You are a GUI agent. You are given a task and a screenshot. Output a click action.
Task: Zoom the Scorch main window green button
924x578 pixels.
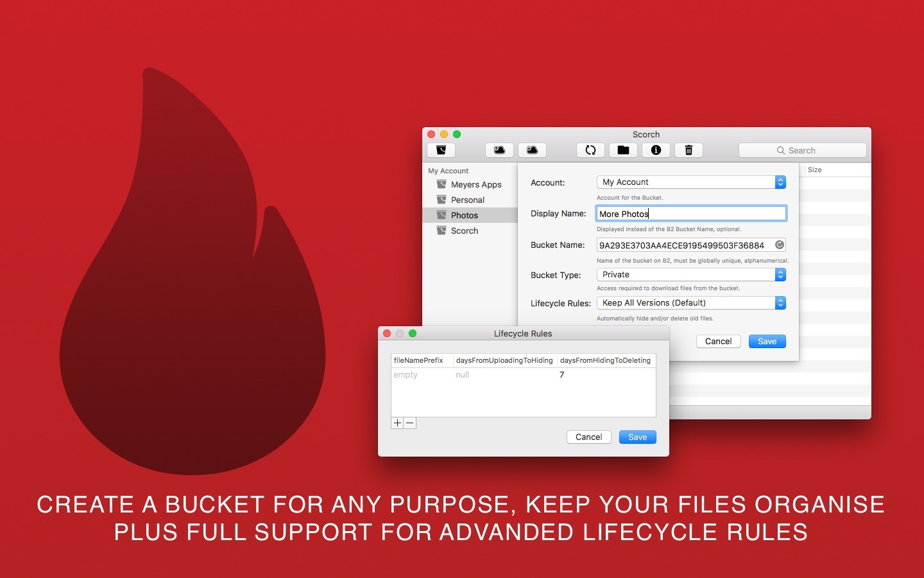[457, 134]
